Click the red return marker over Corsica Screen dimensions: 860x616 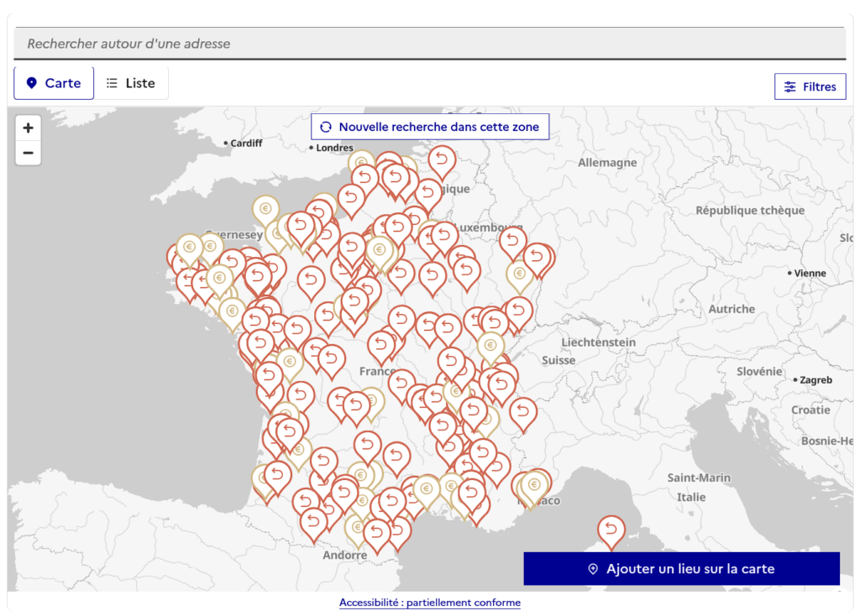611,530
